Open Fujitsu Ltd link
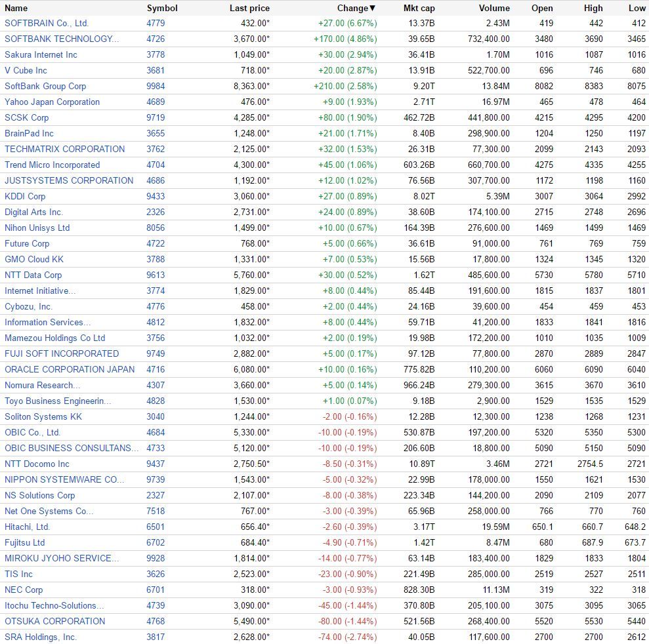 coord(25,542)
